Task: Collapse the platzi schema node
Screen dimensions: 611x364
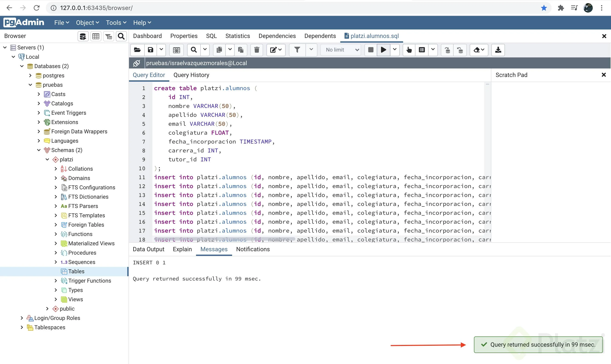Action: (47, 159)
